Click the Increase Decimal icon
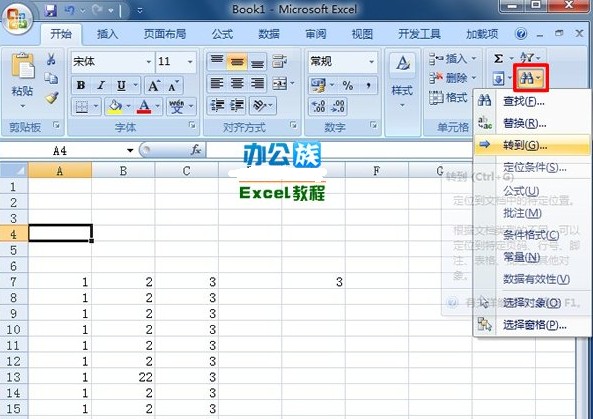This screenshot has height=419, width=593. coord(318,106)
